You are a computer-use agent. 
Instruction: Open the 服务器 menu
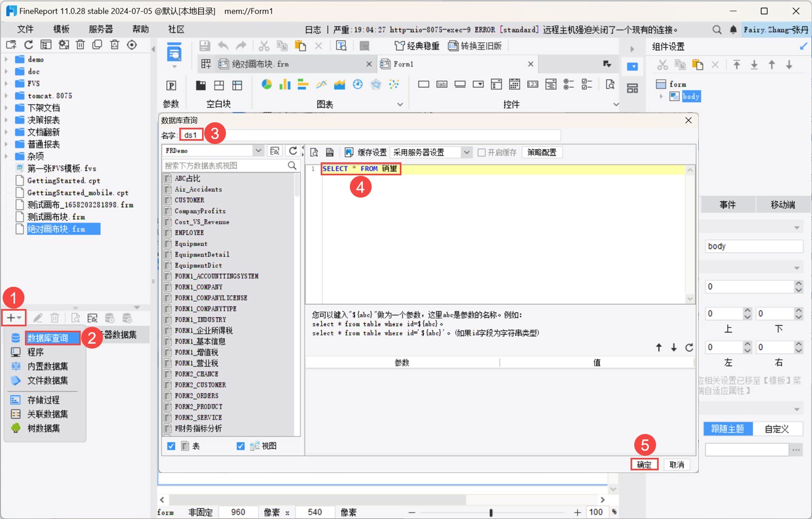click(x=101, y=29)
